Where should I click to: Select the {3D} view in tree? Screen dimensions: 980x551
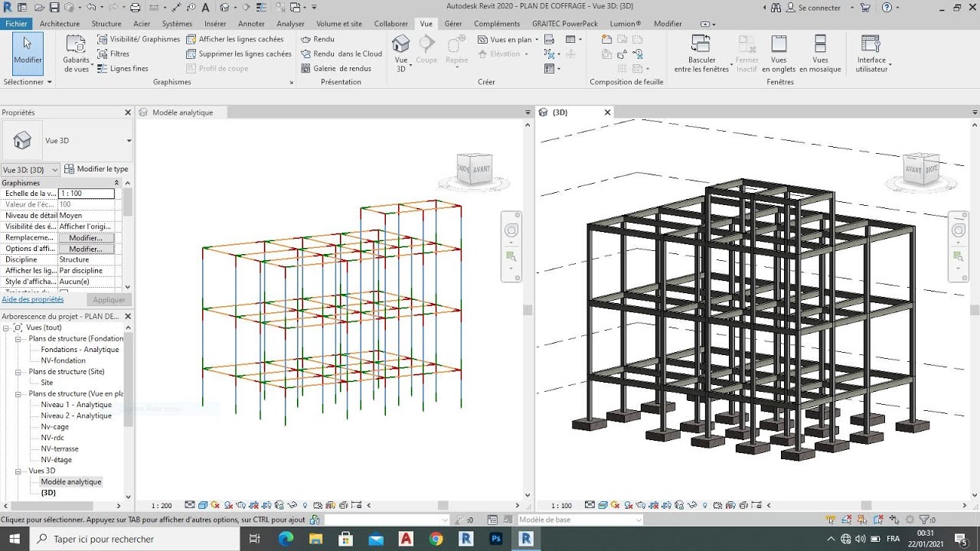tap(48, 493)
